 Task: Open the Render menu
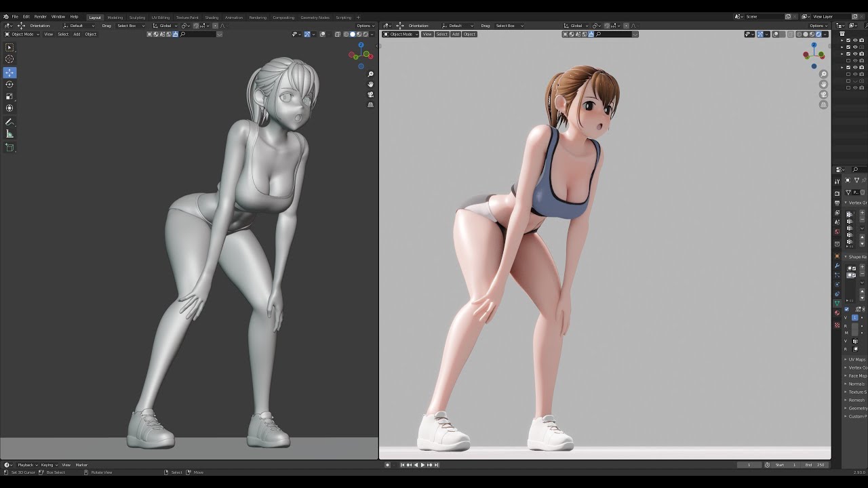click(41, 16)
